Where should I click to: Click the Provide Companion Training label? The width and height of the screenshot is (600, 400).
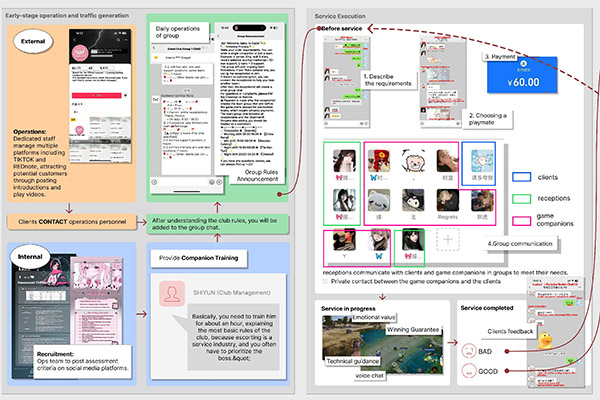click(x=199, y=258)
